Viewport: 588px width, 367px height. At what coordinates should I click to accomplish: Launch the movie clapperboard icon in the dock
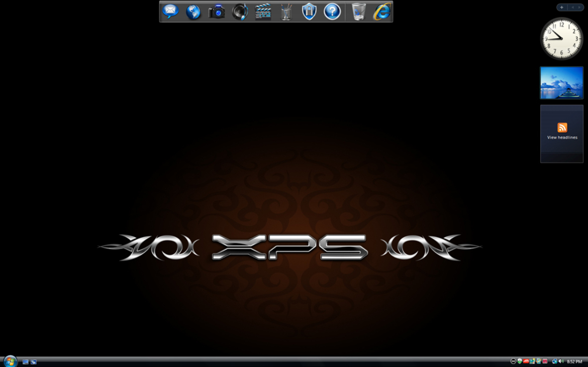[263, 12]
